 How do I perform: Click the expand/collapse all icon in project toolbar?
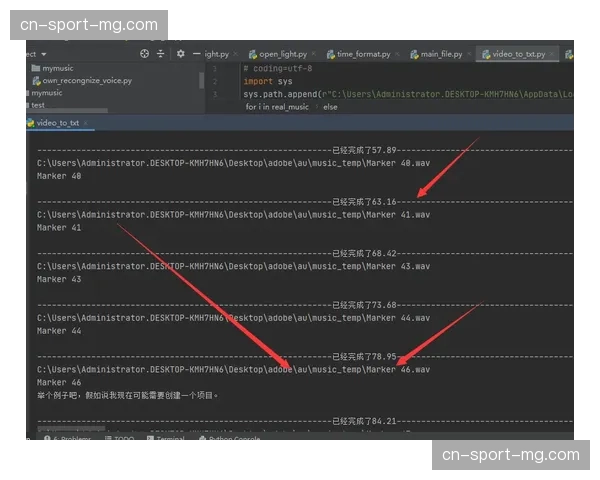click(x=160, y=54)
